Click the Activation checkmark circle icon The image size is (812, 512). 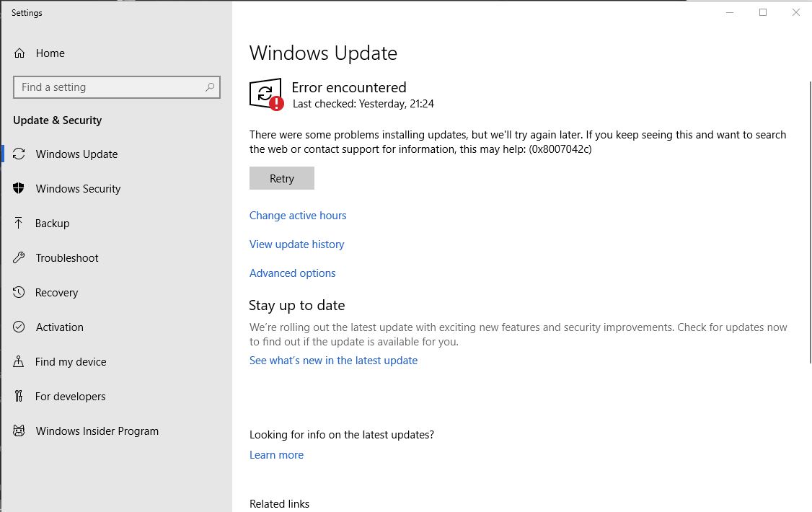[x=19, y=327]
